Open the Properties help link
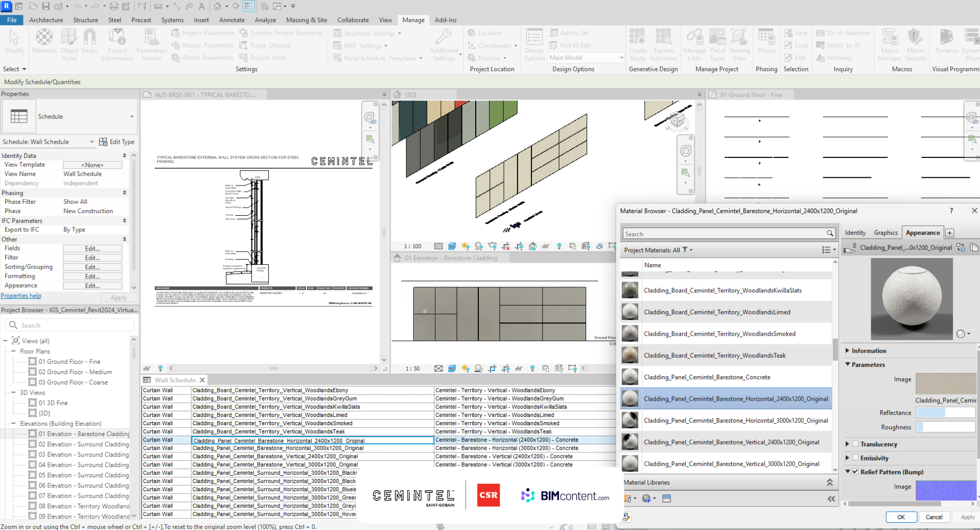This screenshot has height=530, width=980. 21,296
